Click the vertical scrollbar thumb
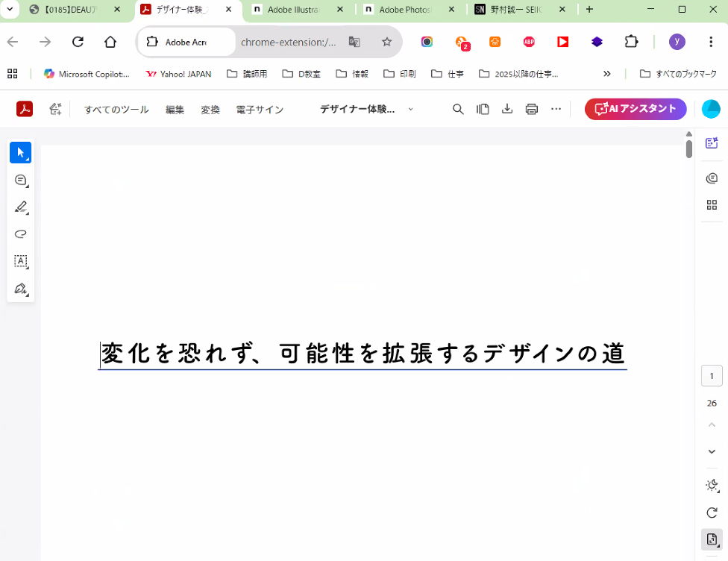The image size is (728, 561). point(689,148)
